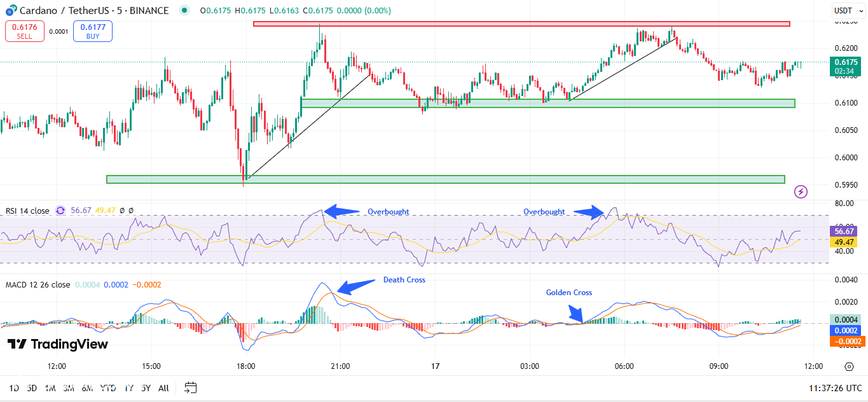Click the MACD 12 26 close label
868x402 pixels.
38,284
